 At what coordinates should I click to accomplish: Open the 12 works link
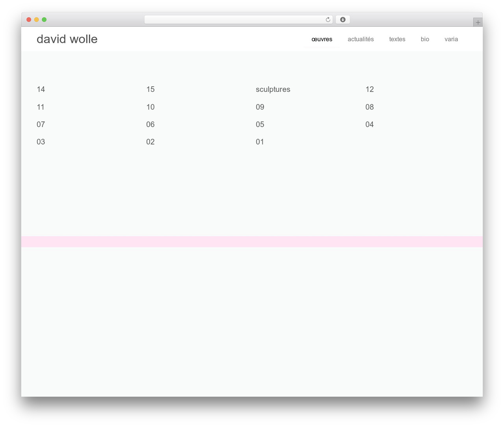pos(369,89)
